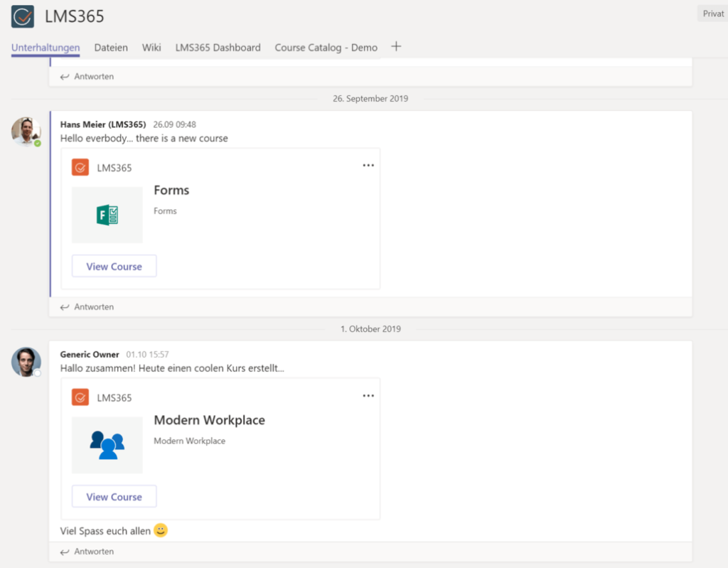
Task: Click View Course for Forms
Action: [114, 266]
